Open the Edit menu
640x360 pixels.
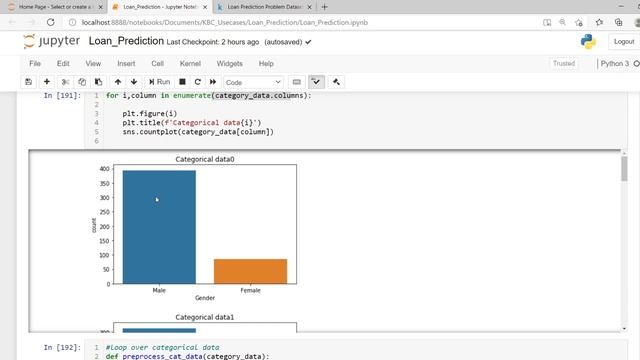coord(63,64)
